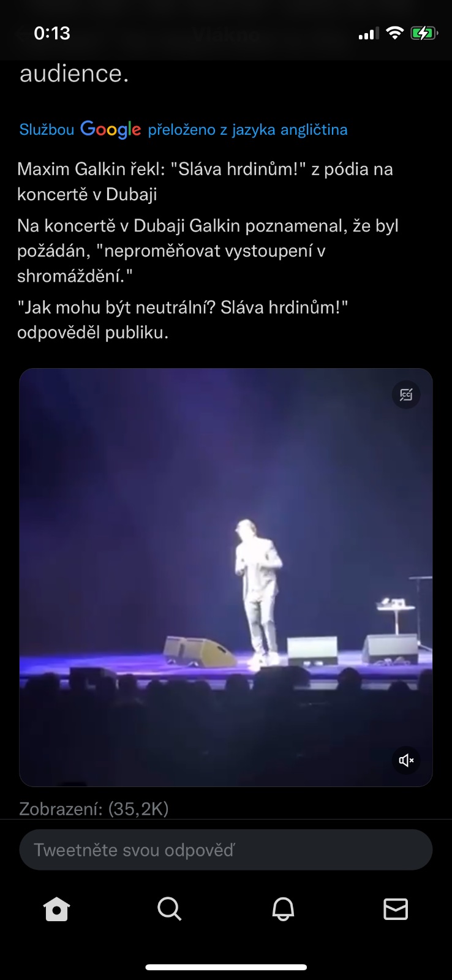Open the Home tab icon
The width and height of the screenshot is (452, 980).
point(57,909)
